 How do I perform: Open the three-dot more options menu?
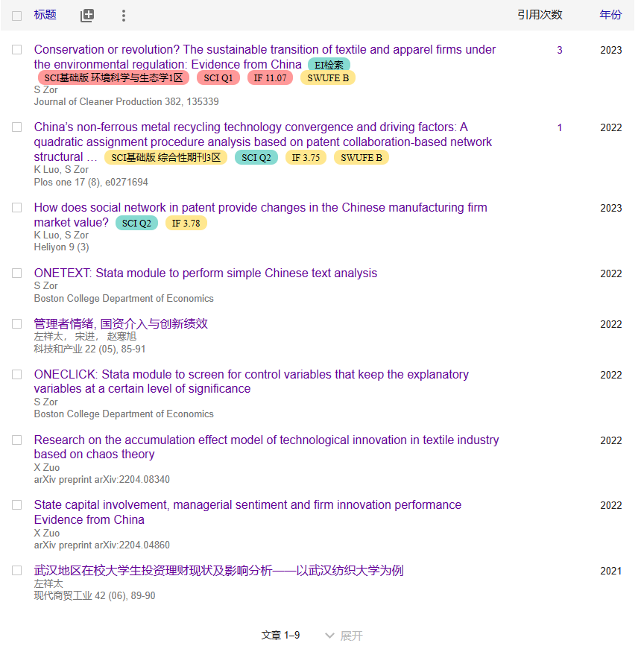click(x=124, y=16)
